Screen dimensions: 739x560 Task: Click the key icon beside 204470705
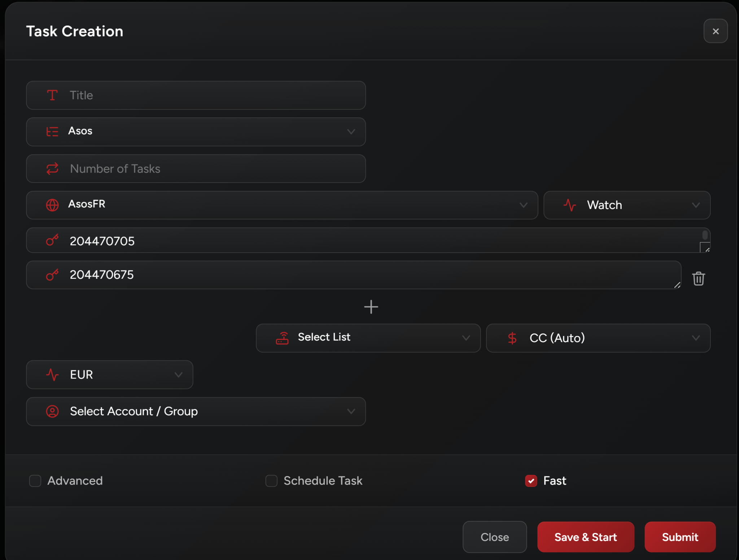click(x=52, y=240)
